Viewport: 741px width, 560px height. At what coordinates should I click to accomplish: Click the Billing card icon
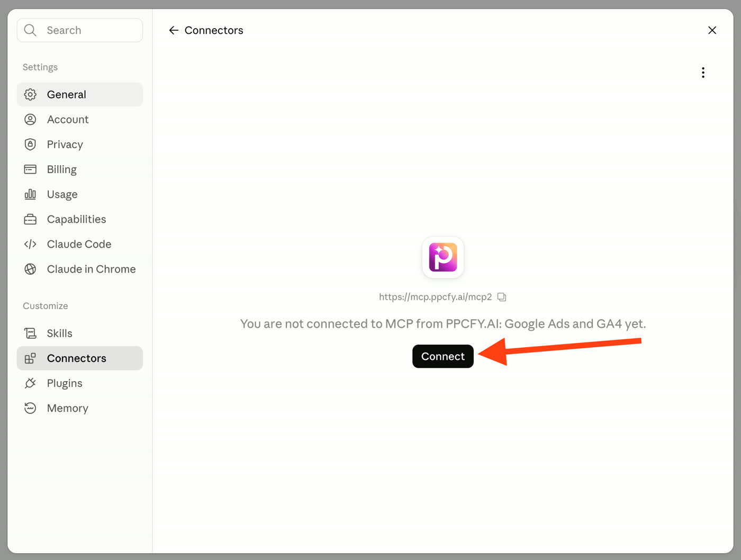pos(30,169)
